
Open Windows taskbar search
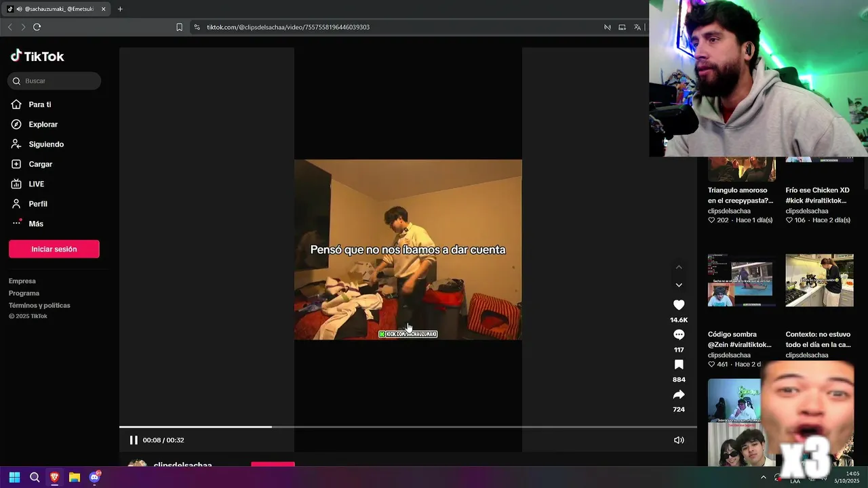[35, 477]
